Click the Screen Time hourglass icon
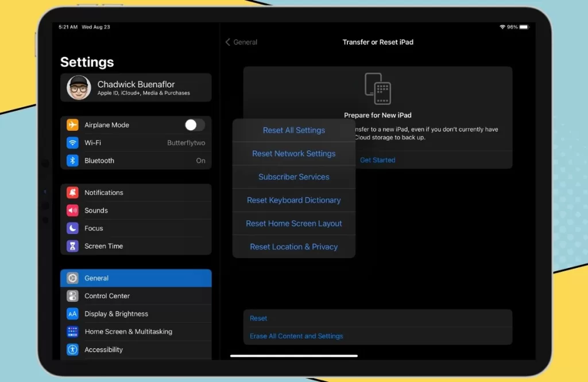Screen dimensions: 588x382 click(x=72, y=246)
